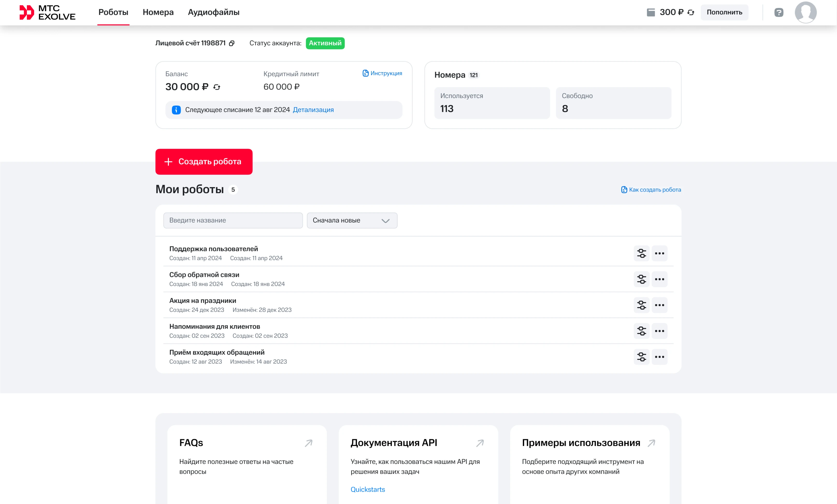837x504 pixels.
Task: Open the help question mark icon
Action: (778, 12)
